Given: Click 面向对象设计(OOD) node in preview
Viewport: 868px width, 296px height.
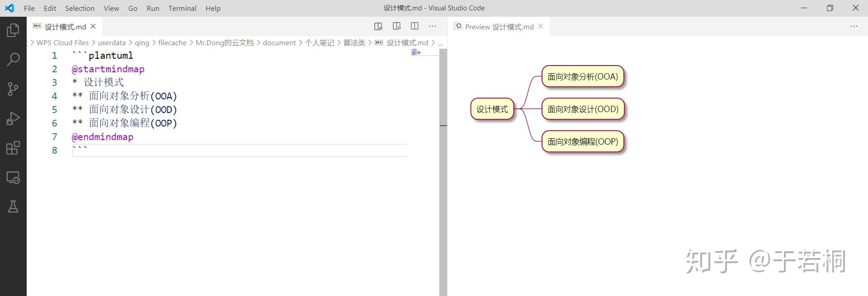Looking at the screenshot, I should (x=583, y=109).
